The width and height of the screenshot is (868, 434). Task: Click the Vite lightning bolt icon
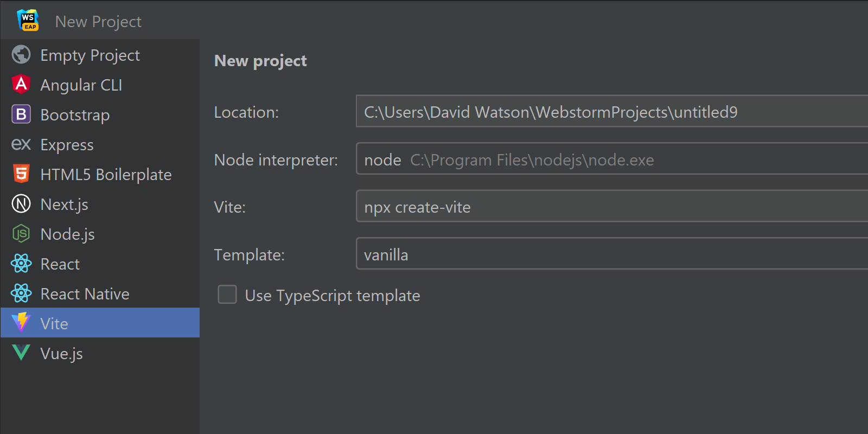click(20, 323)
